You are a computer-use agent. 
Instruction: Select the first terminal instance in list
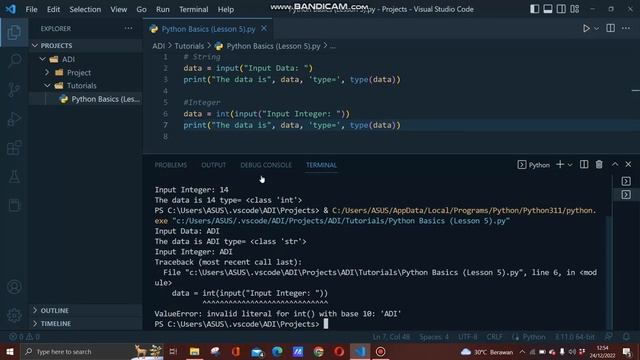[626, 181]
